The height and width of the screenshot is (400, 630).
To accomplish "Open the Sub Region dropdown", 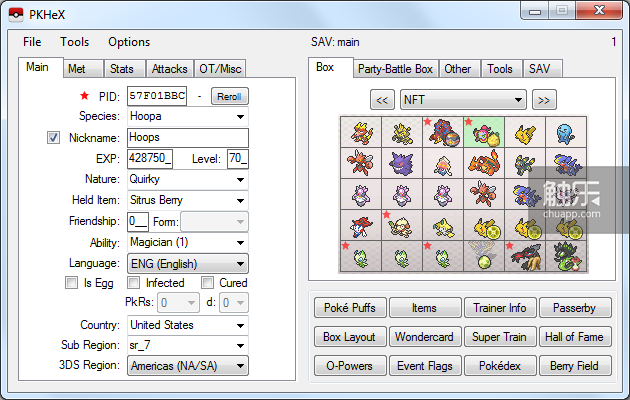I will (x=188, y=345).
